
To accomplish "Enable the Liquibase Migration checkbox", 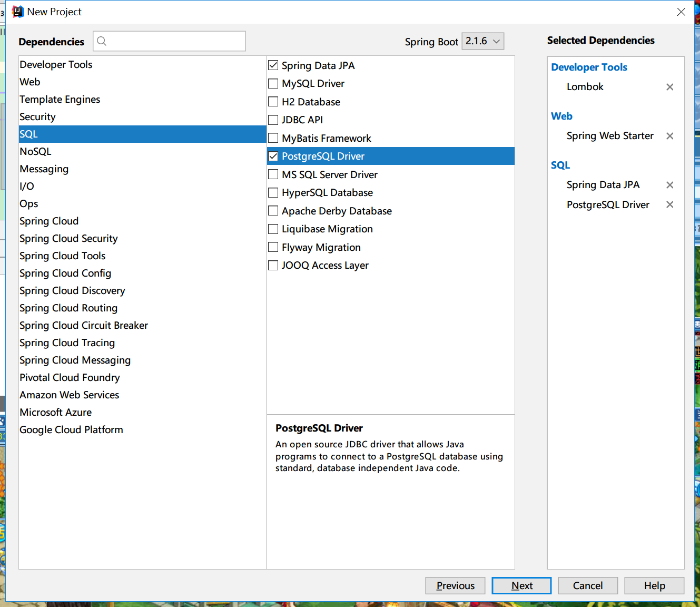I will click(273, 229).
